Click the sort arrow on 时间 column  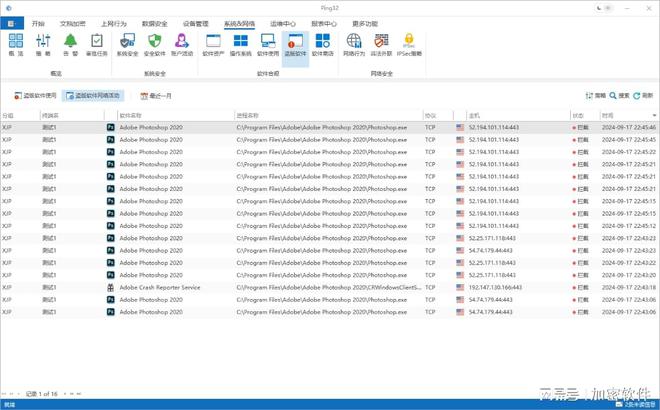point(654,115)
